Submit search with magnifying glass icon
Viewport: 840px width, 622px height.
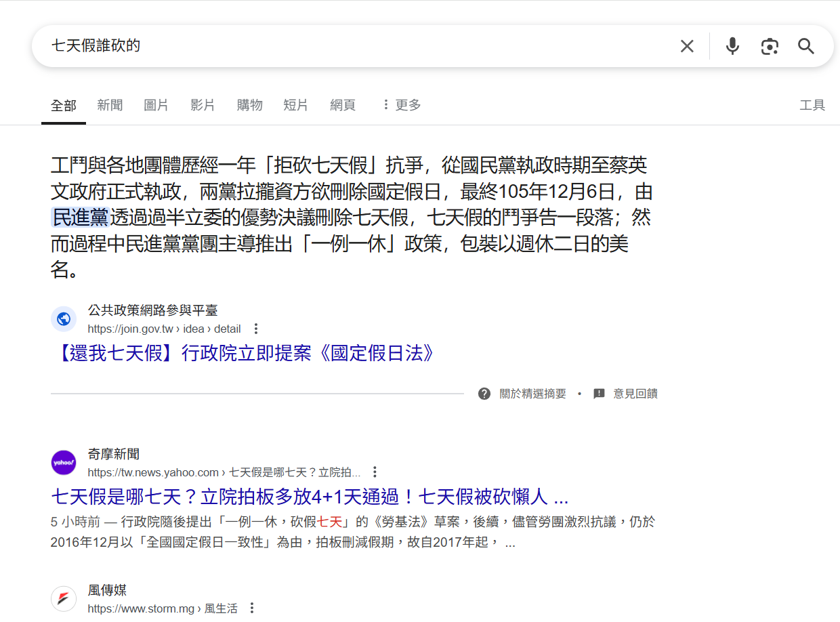point(805,46)
